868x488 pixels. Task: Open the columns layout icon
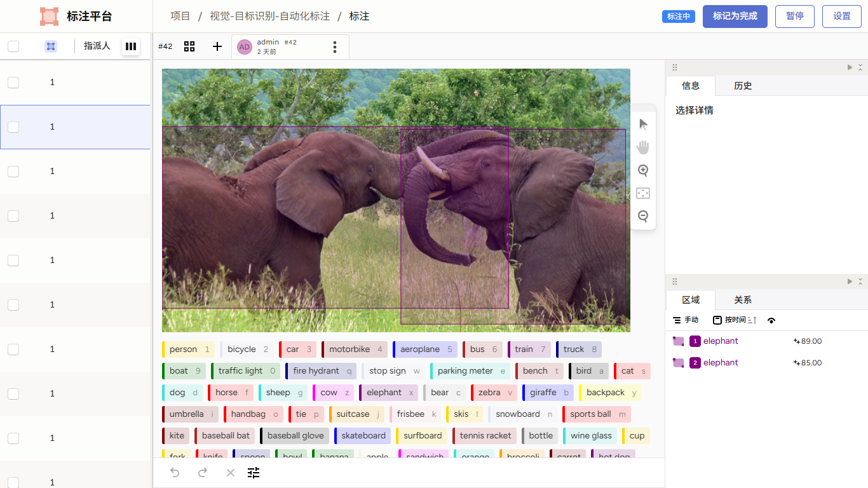point(131,46)
